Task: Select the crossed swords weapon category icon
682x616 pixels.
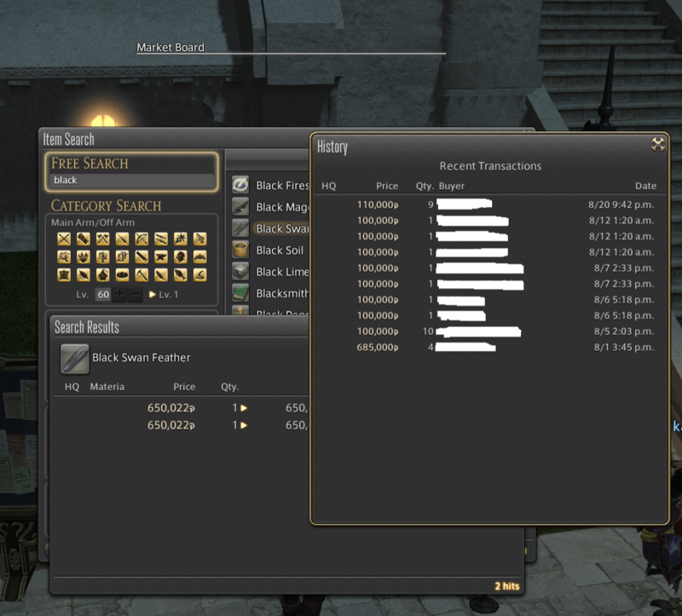Action: coord(64,239)
